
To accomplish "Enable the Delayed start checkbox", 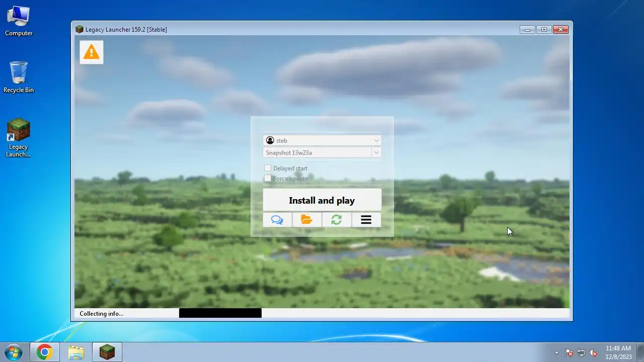I will point(268,168).
